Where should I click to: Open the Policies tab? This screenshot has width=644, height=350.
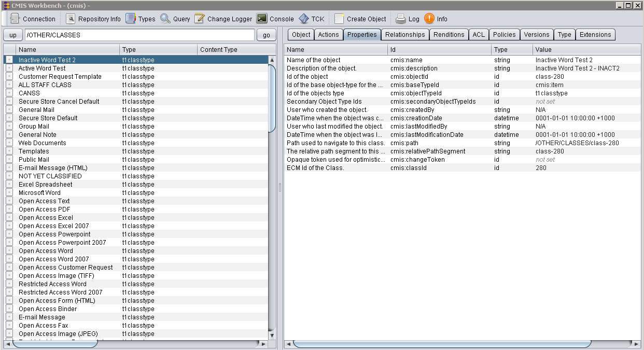504,35
